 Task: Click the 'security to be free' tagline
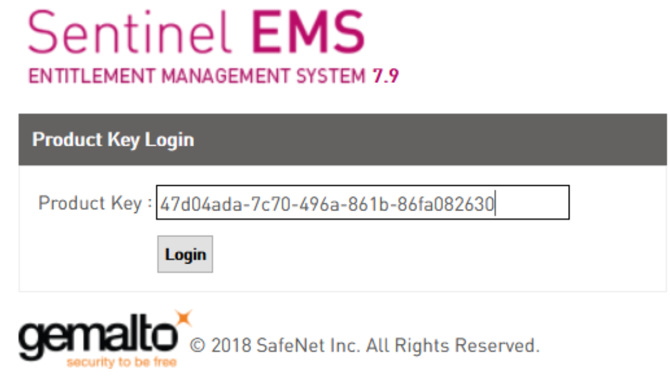[122, 362]
